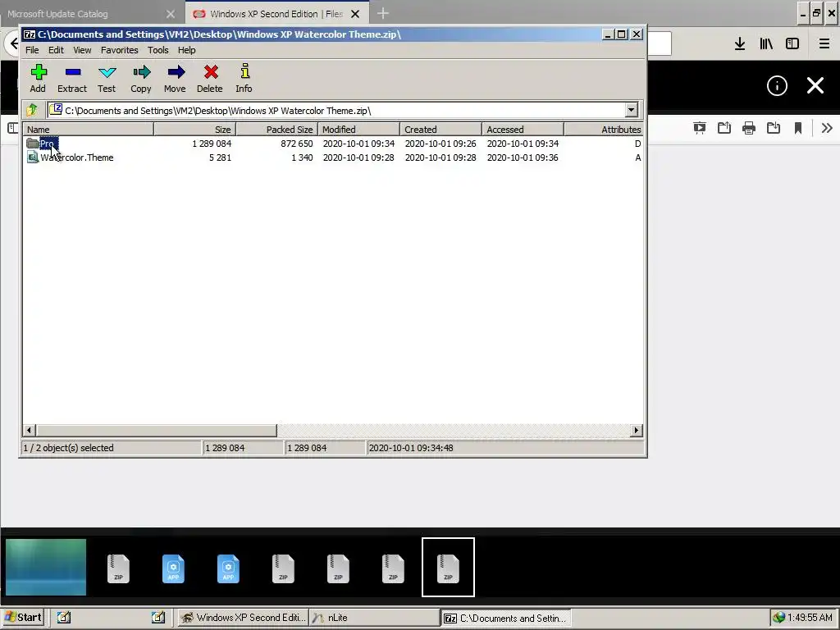This screenshot has width=840, height=630.
Task: Expand the viewer tools double-chevron
Action: (x=827, y=127)
